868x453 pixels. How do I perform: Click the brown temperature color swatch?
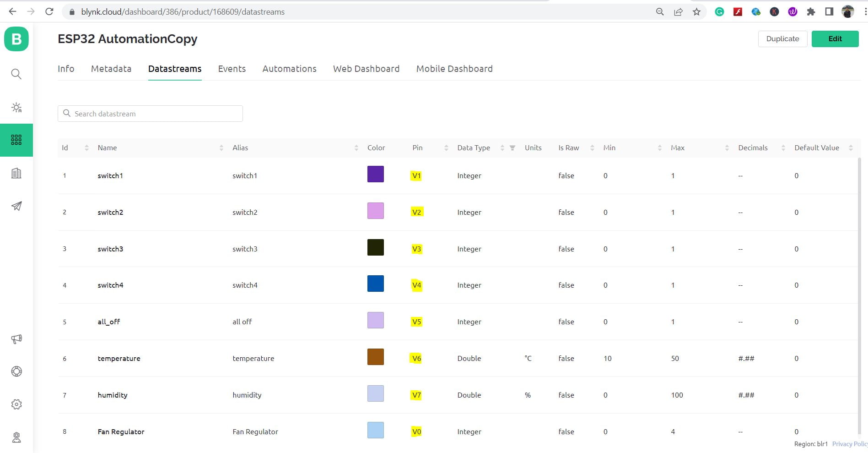375,357
